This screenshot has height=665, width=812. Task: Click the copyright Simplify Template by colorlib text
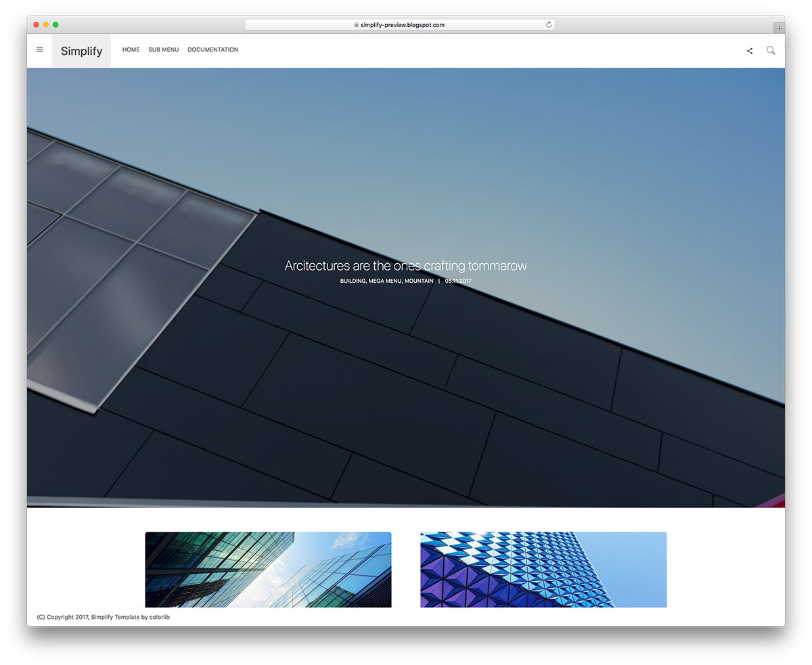(x=104, y=617)
